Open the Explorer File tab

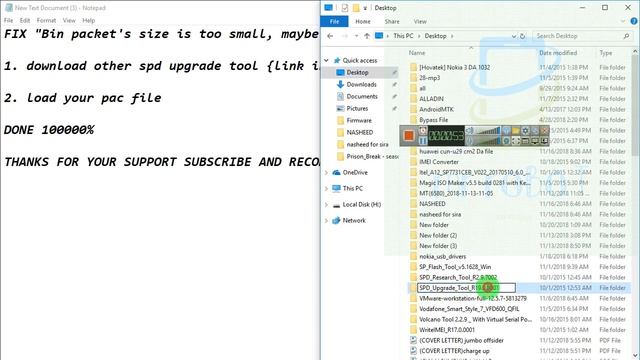pos(334,22)
